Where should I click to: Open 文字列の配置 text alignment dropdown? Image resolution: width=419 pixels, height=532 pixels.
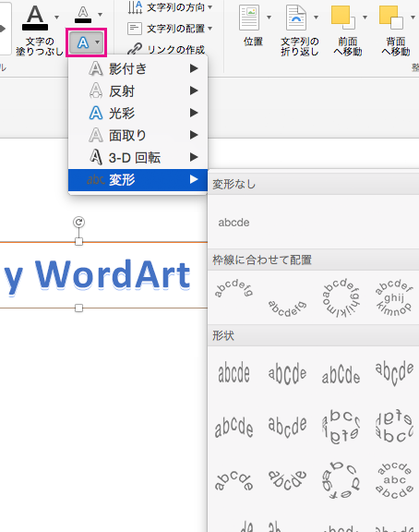(170, 29)
